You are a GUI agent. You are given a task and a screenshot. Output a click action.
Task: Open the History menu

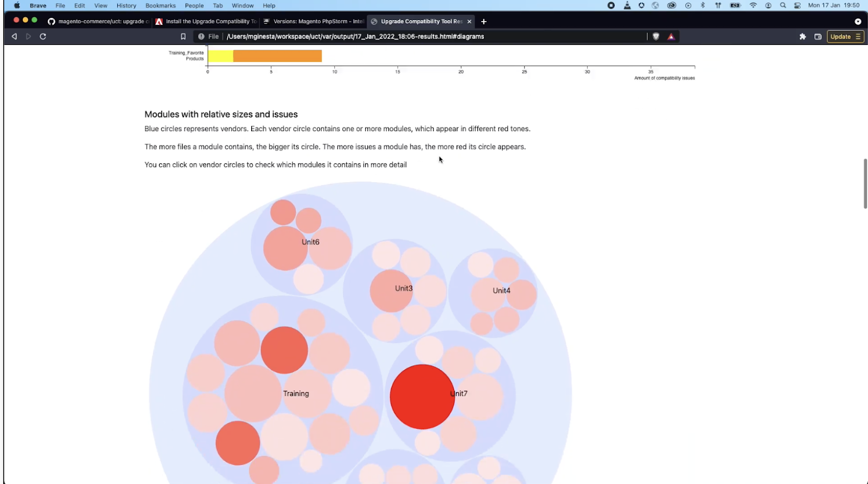pyautogui.click(x=126, y=5)
